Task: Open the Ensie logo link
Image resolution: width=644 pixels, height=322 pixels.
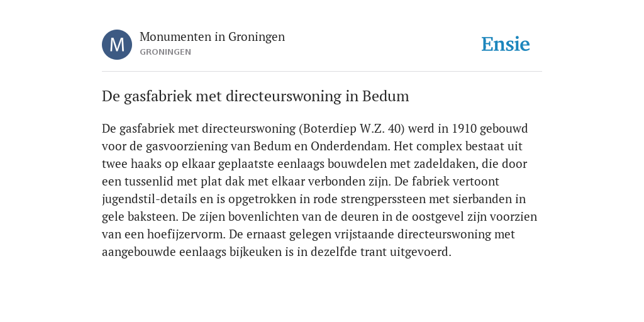Action: click(x=506, y=44)
